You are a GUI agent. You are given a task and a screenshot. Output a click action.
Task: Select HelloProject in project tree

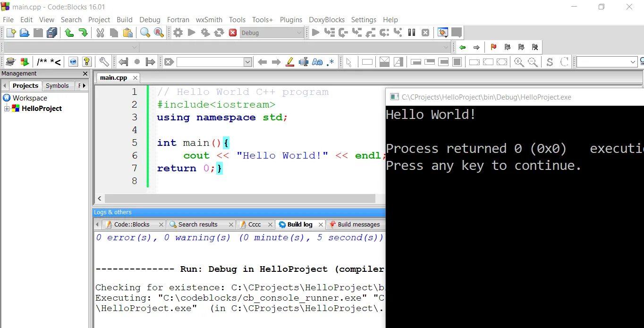(x=42, y=109)
